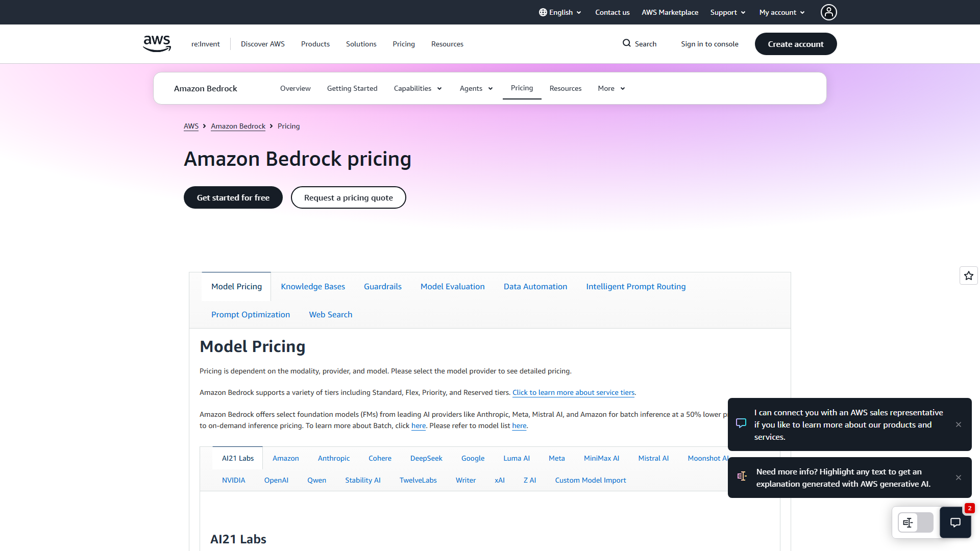Open the Resources menu in the main nav
Screen dimensions: 980x551
click(447, 44)
